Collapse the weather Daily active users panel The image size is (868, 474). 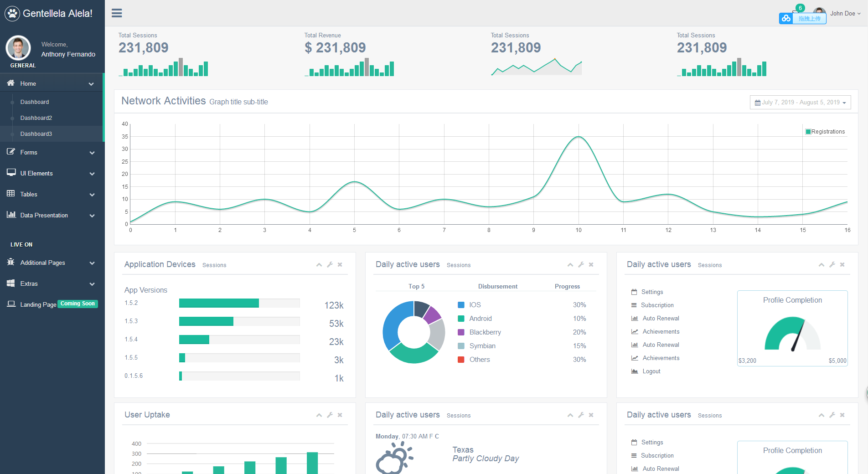pos(570,415)
